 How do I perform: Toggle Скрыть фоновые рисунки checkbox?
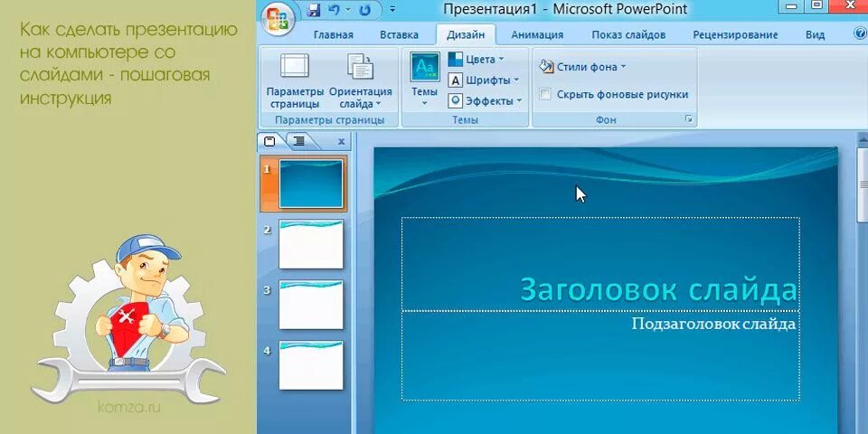545,94
